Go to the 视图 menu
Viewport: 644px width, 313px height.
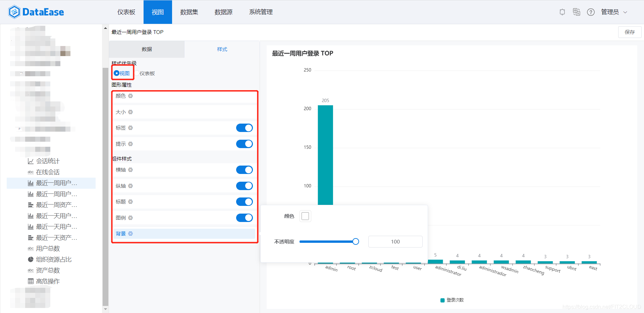coord(158,12)
